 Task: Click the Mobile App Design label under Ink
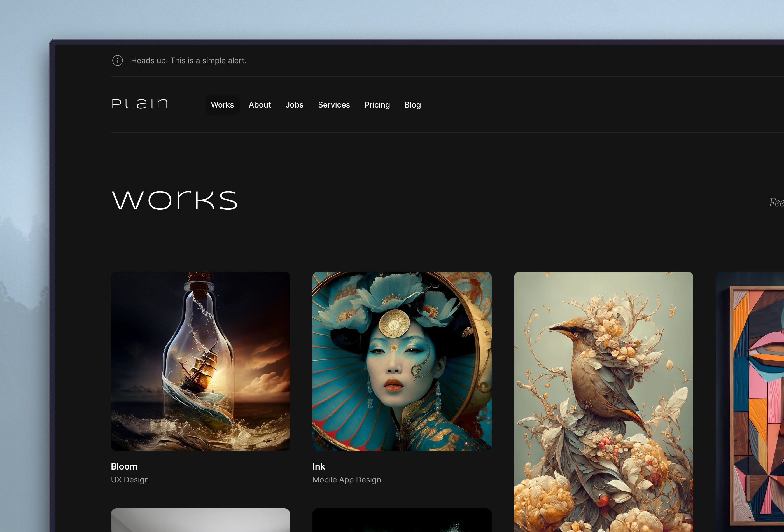(346, 479)
